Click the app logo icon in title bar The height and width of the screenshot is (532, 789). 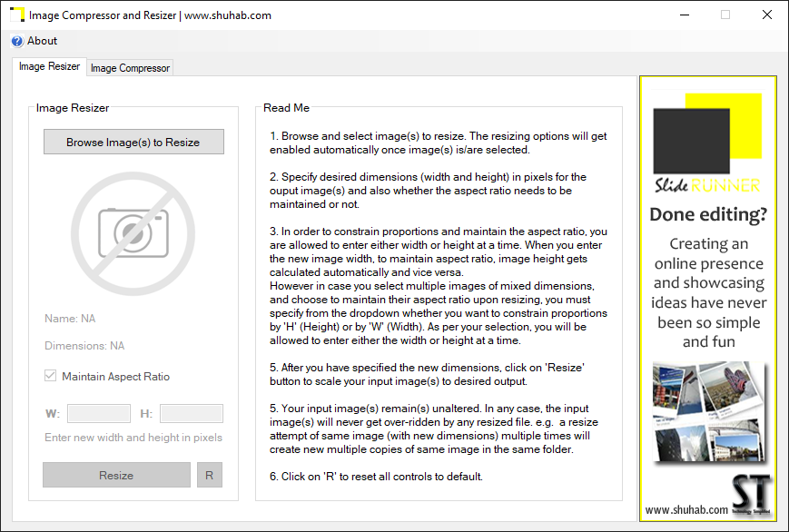click(17, 15)
